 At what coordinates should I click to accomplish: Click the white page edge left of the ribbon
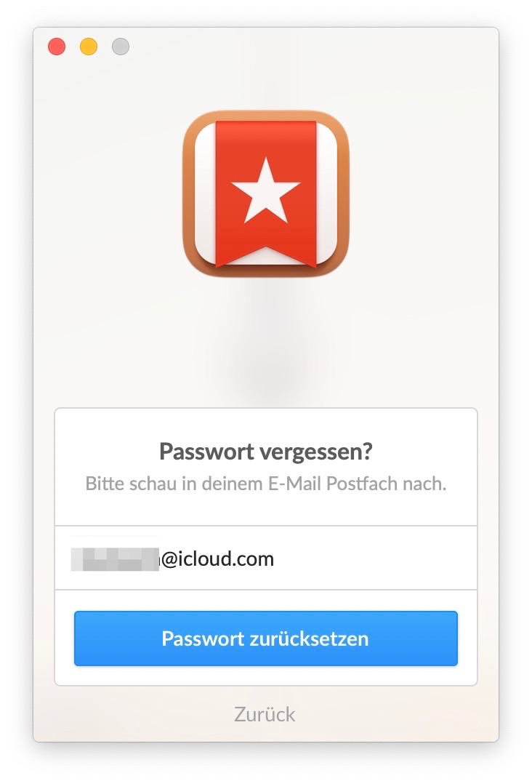(205, 193)
